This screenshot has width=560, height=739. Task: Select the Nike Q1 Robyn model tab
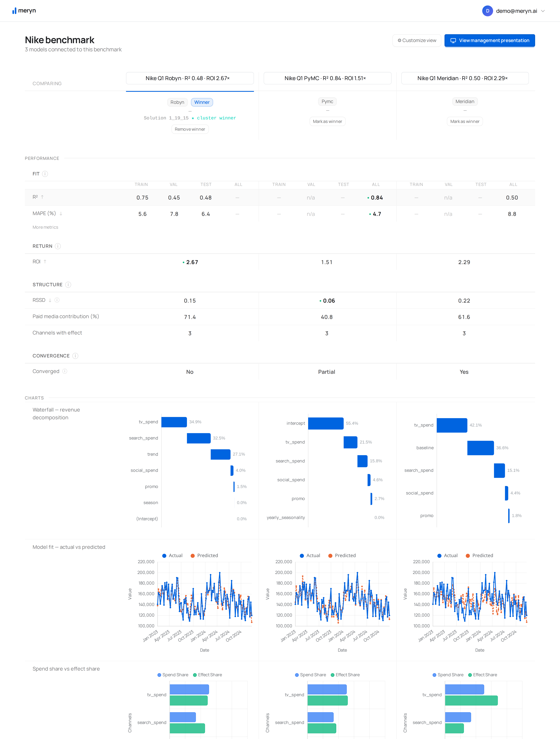(x=190, y=78)
